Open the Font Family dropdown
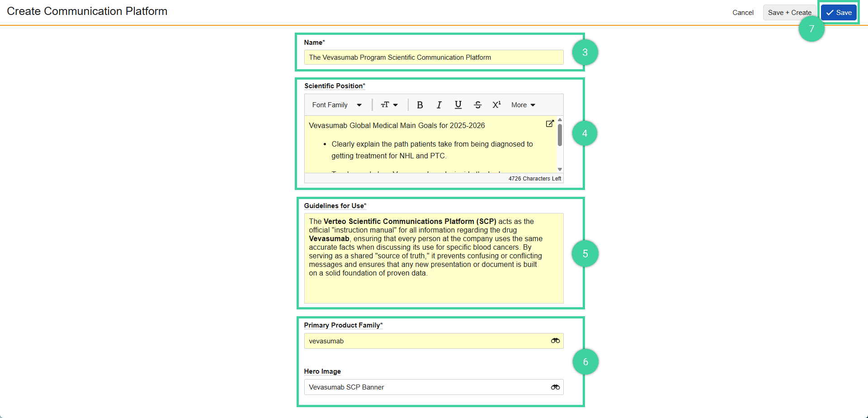Screen dimensions: 868x418 pyautogui.click(x=337, y=104)
